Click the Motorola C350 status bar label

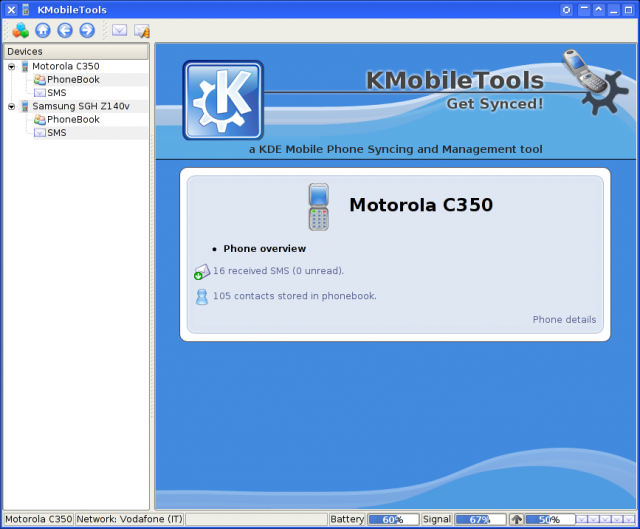(39, 519)
